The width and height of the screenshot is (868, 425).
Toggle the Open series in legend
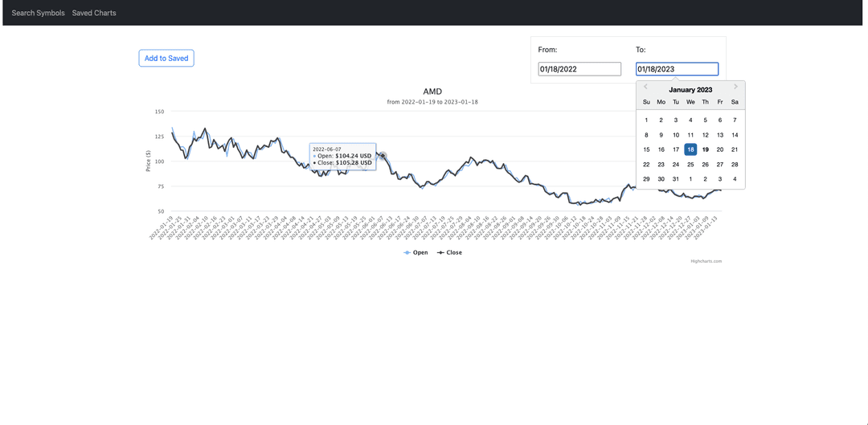click(416, 252)
